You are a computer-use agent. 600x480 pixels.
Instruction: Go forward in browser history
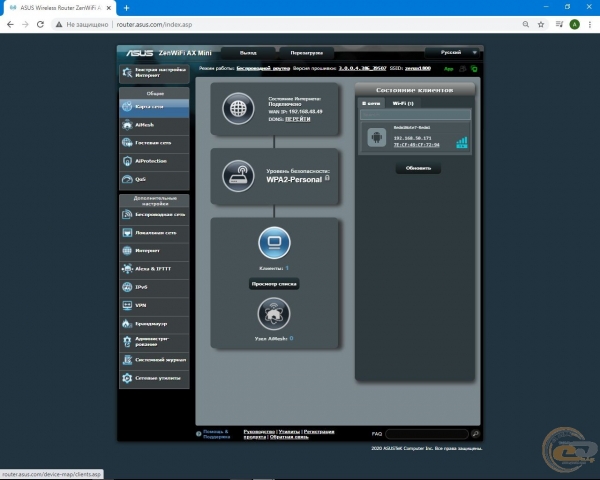pos(25,24)
